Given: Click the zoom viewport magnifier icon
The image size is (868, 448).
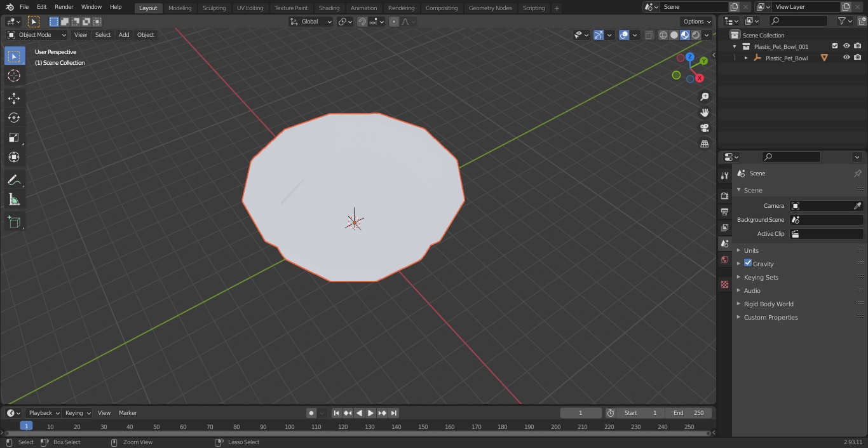Looking at the screenshot, I should [704, 97].
